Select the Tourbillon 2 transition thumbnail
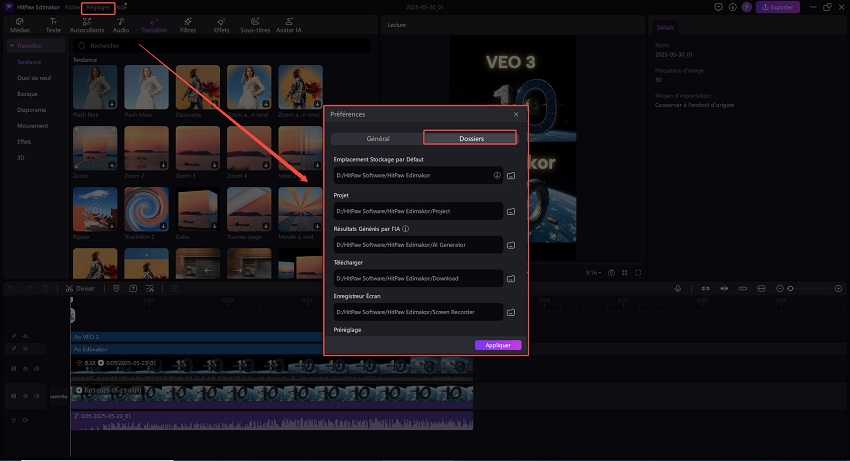 (146, 209)
